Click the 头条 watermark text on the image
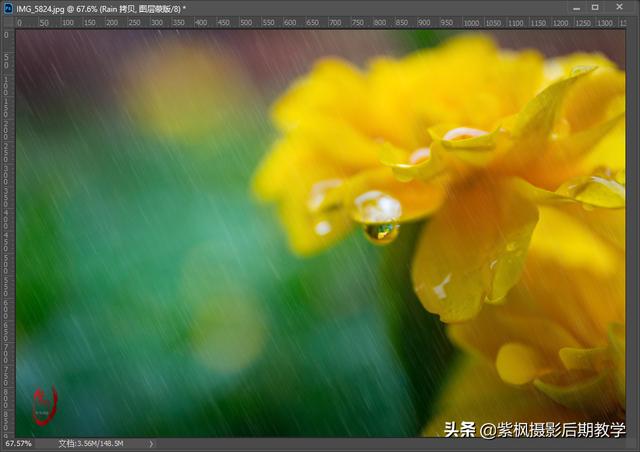This screenshot has width=640, height=452. coord(459,429)
